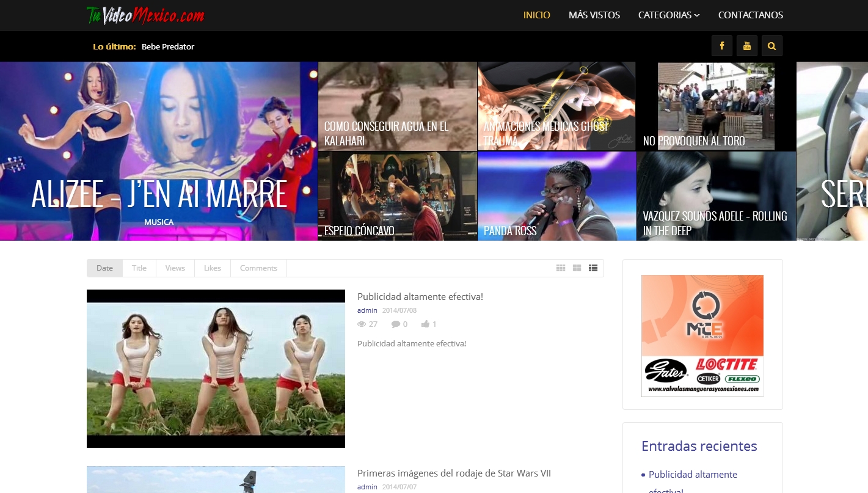Open the Facebook page icon
The width and height of the screenshot is (868, 493).
(721, 46)
